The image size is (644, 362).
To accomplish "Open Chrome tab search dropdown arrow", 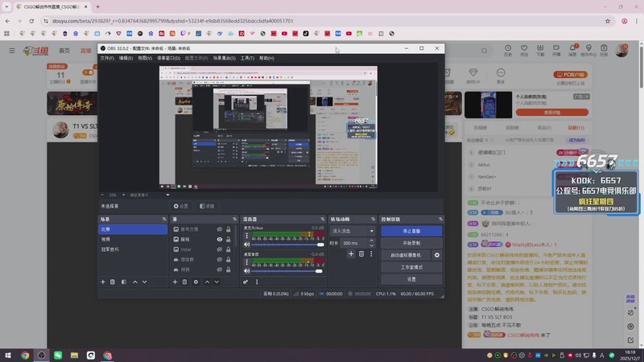I will (6, 6).
